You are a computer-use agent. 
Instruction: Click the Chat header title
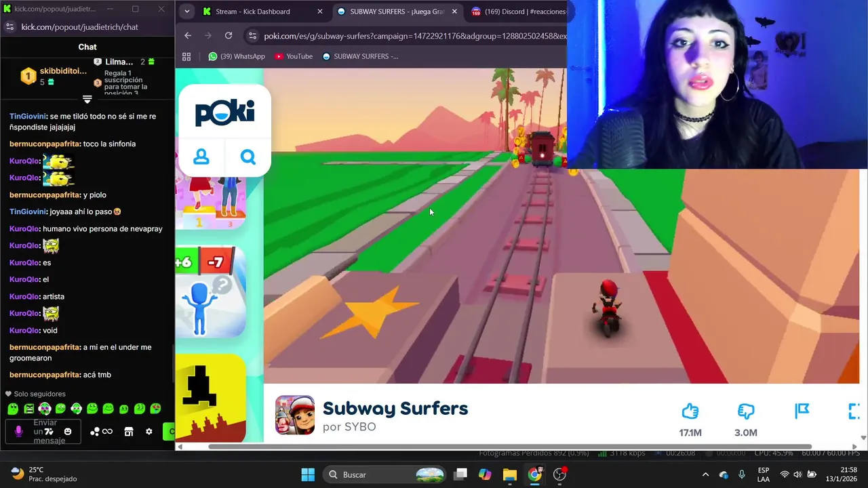pos(87,47)
